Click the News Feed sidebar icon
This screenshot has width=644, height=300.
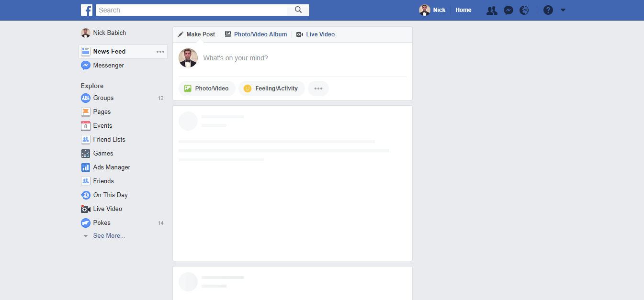86,52
